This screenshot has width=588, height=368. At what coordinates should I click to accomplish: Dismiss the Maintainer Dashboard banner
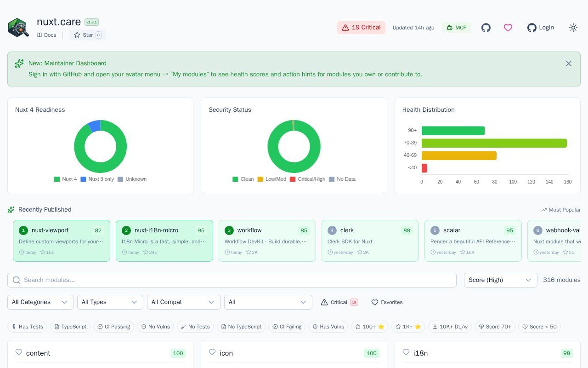click(569, 63)
